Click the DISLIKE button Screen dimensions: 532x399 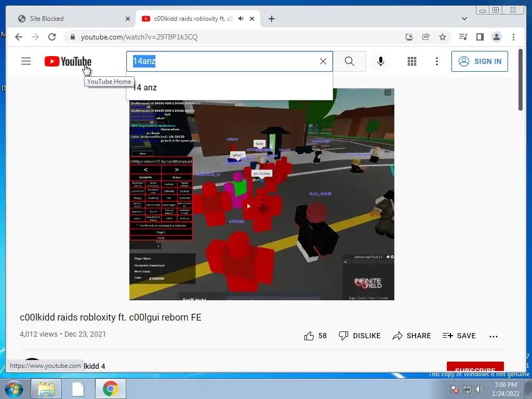(x=360, y=336)
